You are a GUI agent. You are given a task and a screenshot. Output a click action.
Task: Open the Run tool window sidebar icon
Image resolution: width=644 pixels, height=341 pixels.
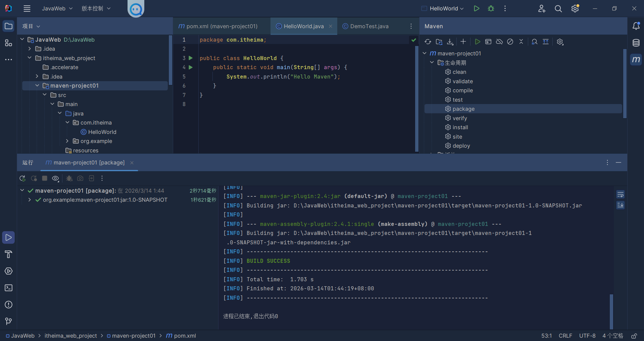point(8,237)
